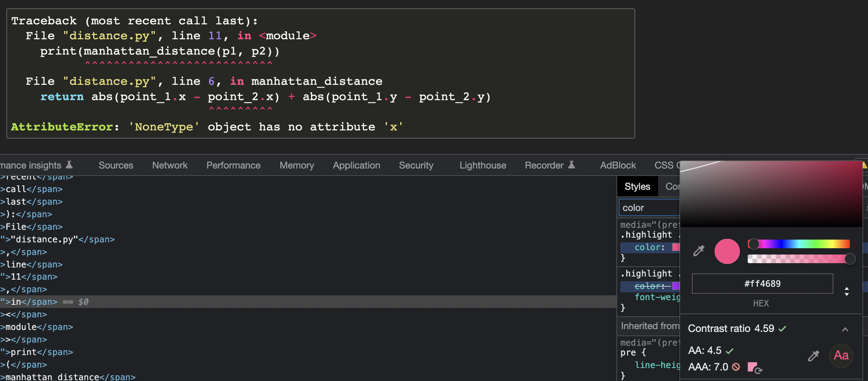Pick color with eyedropper beside pink circle
This screenshot has width=868, height=381.
tap(699, 251)
